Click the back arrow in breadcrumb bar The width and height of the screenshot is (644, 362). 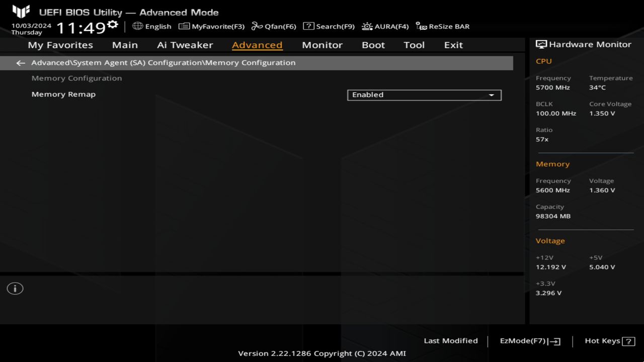pos(21,63)
